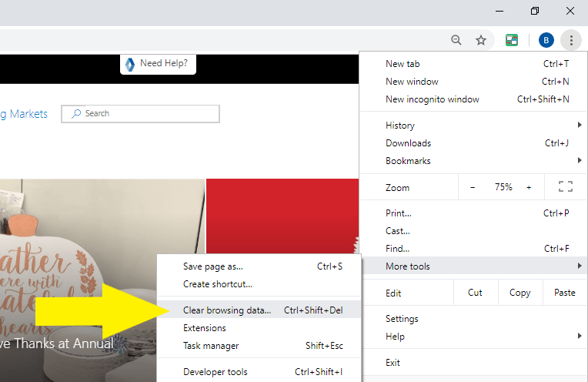588x382 pixels.
Task: Open Developer tools from submenu
Action: [259, 372]
